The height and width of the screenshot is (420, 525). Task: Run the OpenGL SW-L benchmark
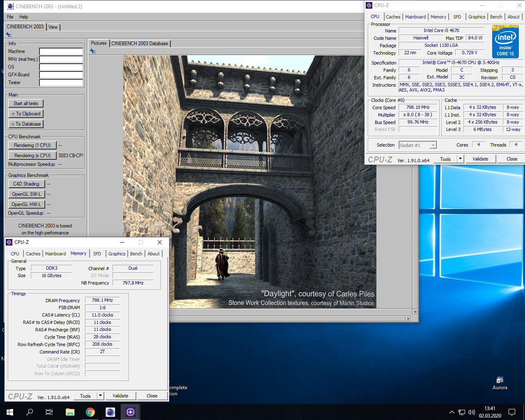[26, 194]
